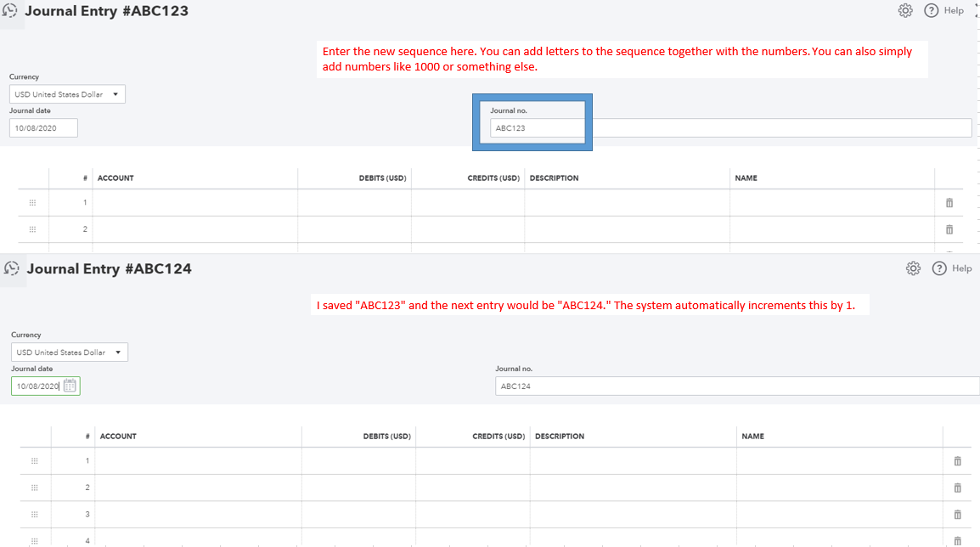Click Journal Entry #ABC124 title
980x547 pixels.
[109, 268]
